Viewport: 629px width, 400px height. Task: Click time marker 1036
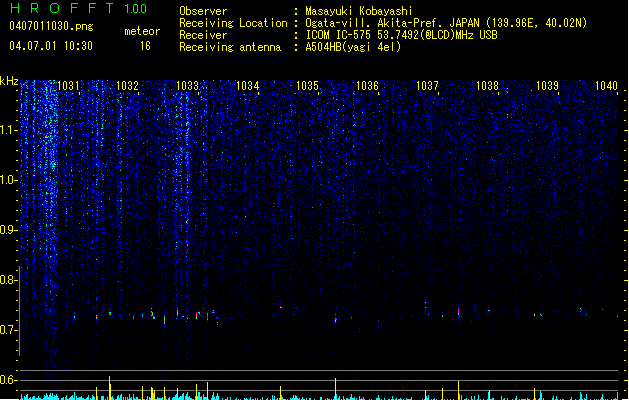tap(367, 86)
